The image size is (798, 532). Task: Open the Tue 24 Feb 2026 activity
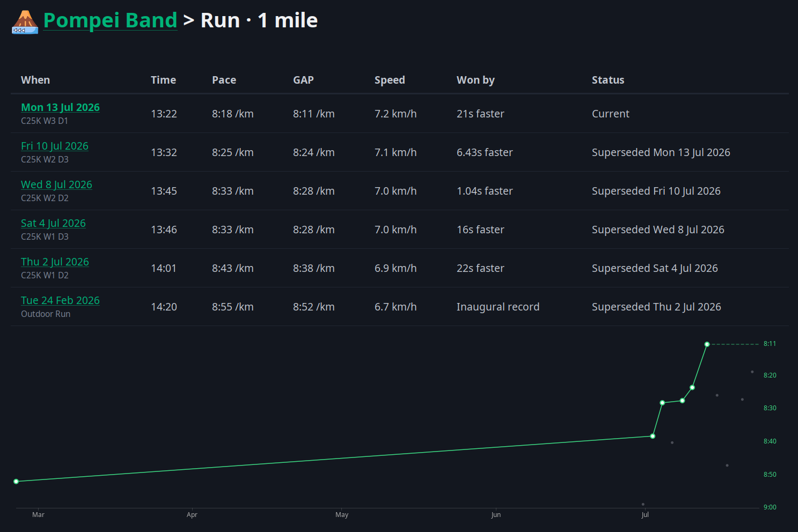tap(60, 300)
